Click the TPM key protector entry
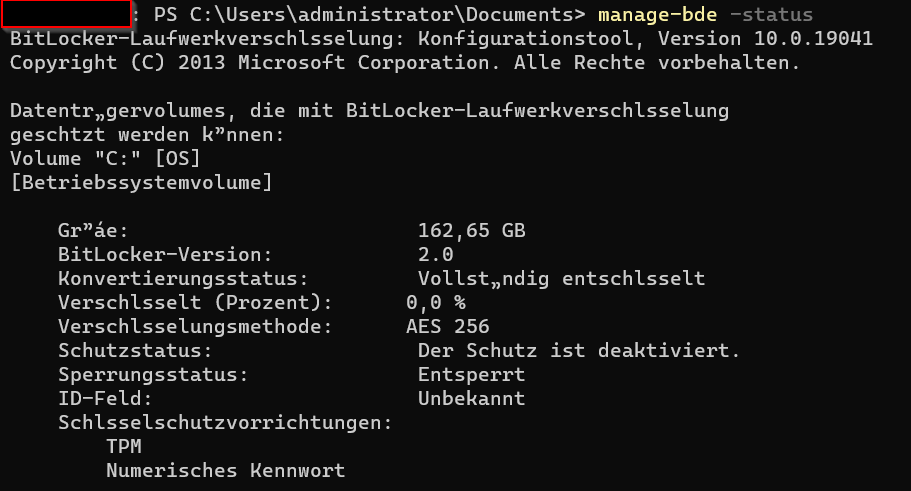The height and width of the screenshot is (491, 911). tap(124, 446)
